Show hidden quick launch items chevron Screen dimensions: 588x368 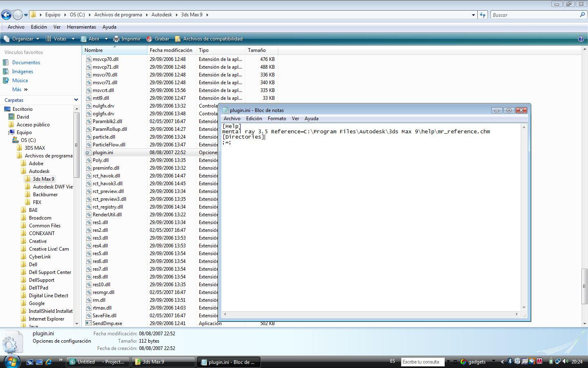tap(61, 360)
